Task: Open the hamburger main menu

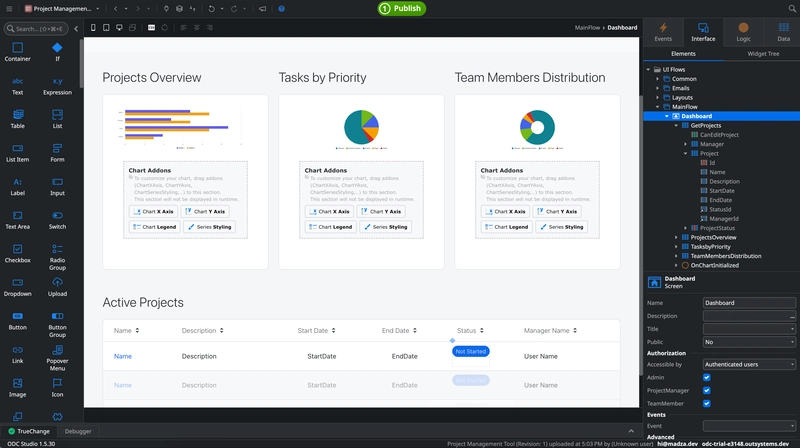Action: pos(9,9)
